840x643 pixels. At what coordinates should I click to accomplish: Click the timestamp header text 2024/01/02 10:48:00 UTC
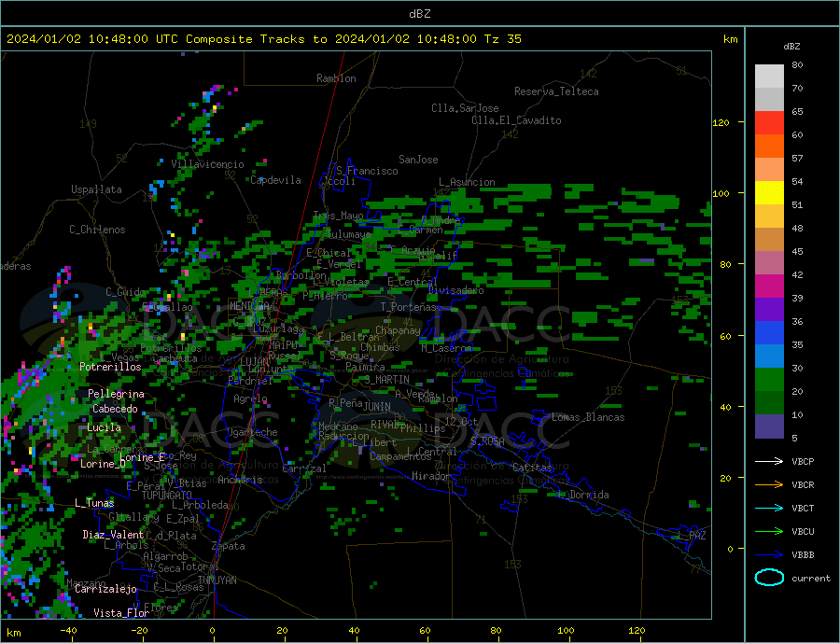point(92,39)
